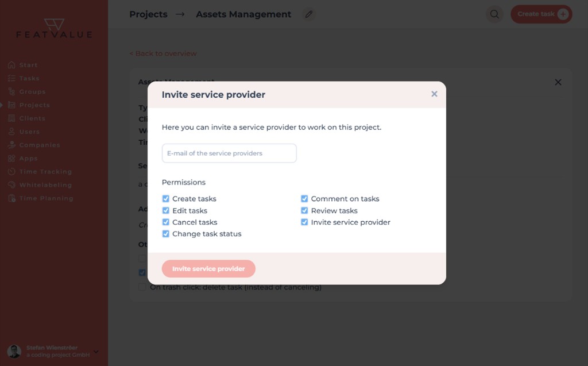Uncheck Invite service provider permission checkbox

pyautogui.click(x=304, y=222)
